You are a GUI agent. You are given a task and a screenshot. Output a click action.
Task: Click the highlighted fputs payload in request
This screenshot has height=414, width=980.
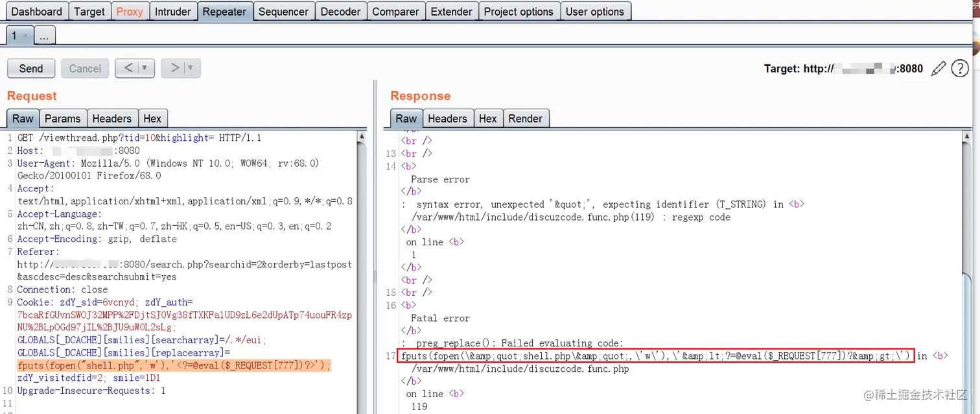click(x=174, y=365)
